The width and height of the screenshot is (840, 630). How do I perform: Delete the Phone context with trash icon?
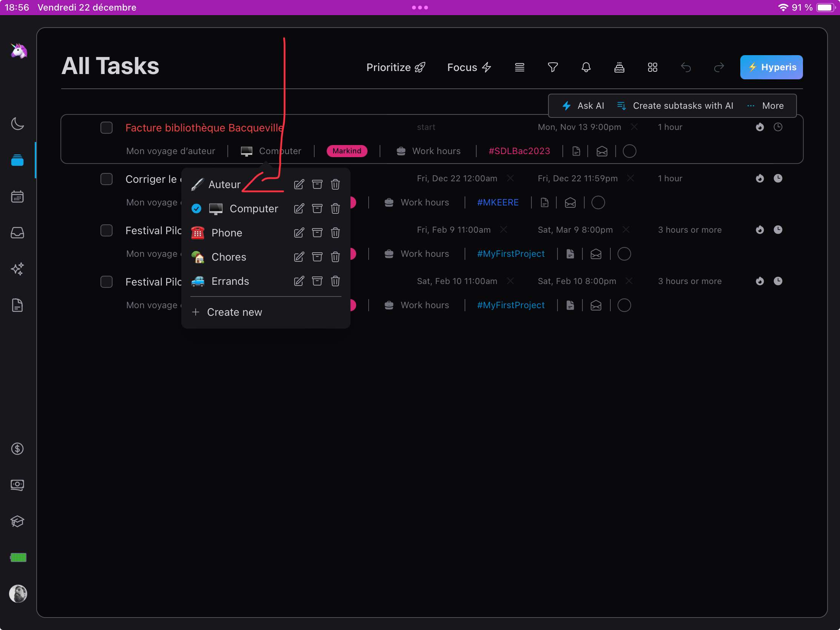pos(335,233)
